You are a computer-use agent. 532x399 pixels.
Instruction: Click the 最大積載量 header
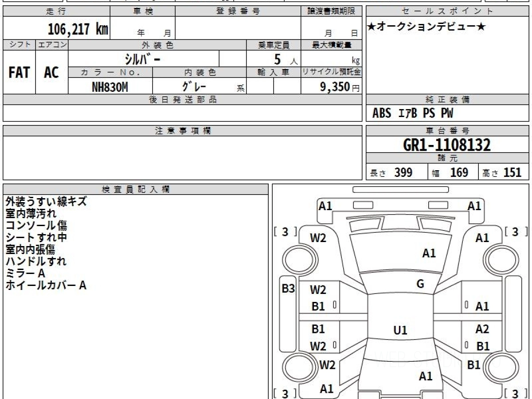coord(331,45)
